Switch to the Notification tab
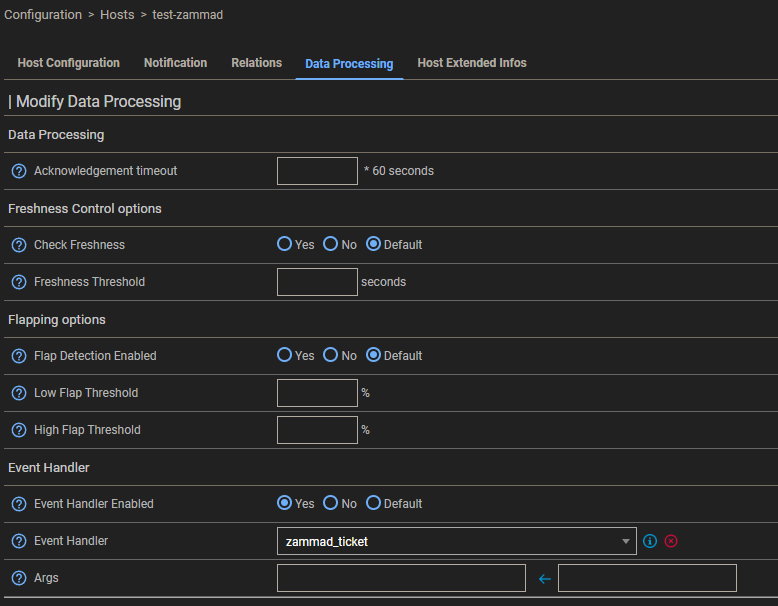 [175, 63]
